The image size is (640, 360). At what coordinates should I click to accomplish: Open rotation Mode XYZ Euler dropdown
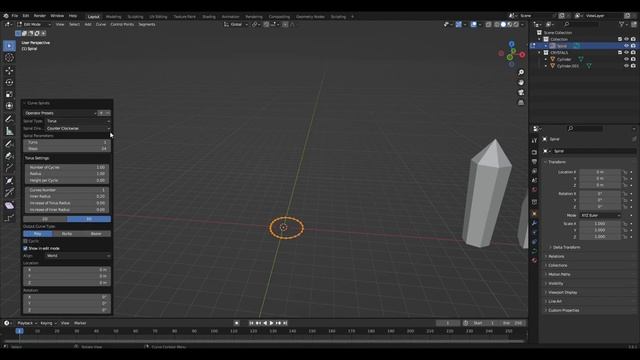[x=600, y=216]
